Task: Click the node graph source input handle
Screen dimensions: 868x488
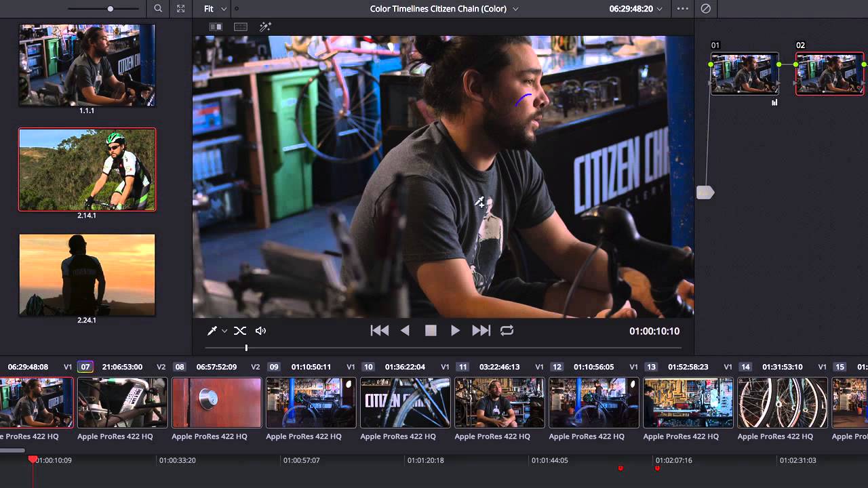Action: coord(705,193)
